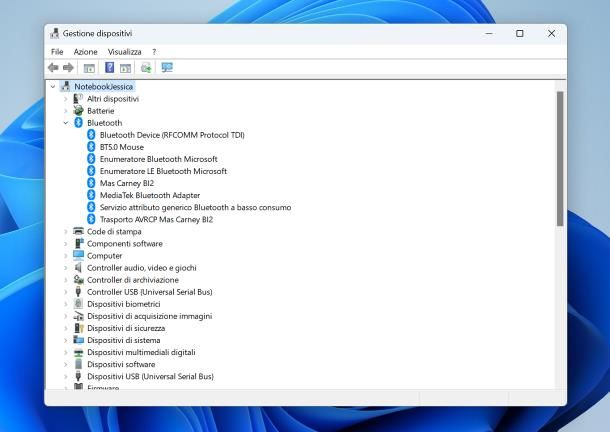Screen dimensions: 610x432
Task: Click the icon of Controller di archiviazione
Action: (x=78, y=279)
